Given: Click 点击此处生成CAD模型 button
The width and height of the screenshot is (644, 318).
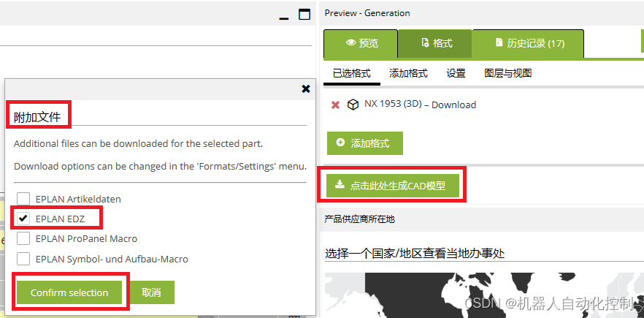Looking at the screenshot, I should 393,186.
